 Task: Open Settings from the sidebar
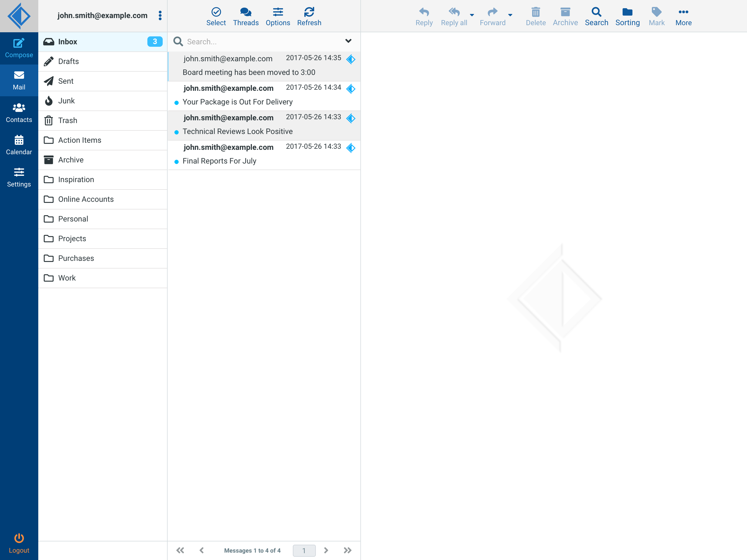tap(19, 178)
